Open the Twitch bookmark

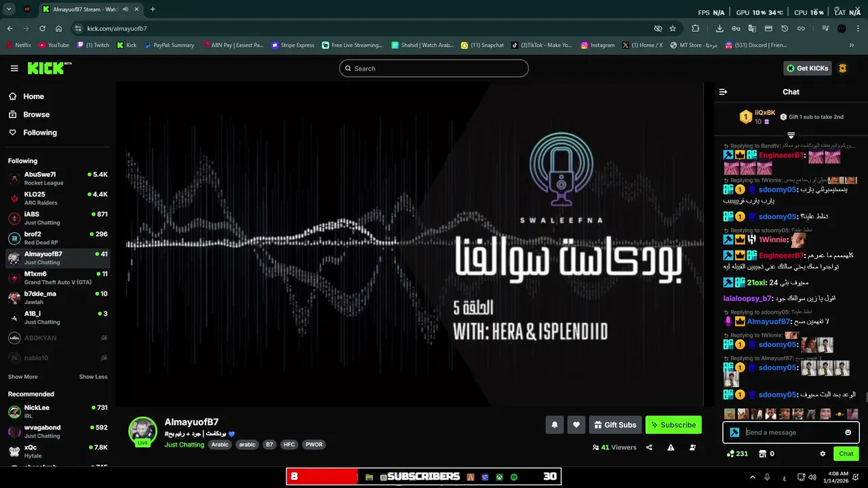[93, 45]
